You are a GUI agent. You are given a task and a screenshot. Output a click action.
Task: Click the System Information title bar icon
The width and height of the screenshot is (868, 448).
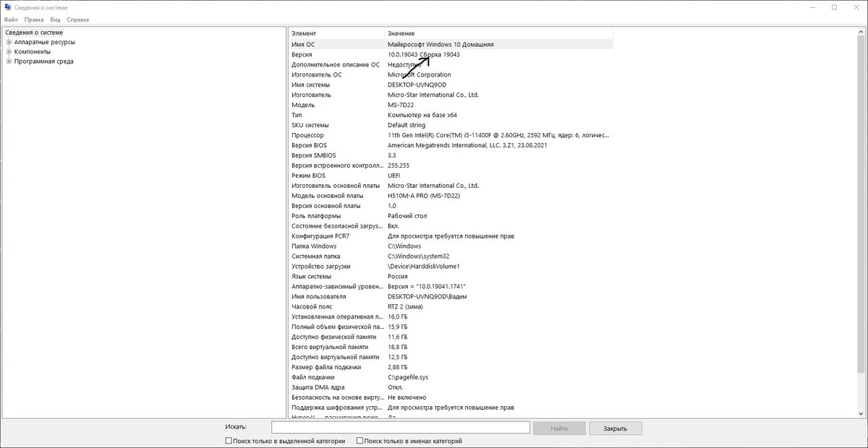[x=7, y=7]
